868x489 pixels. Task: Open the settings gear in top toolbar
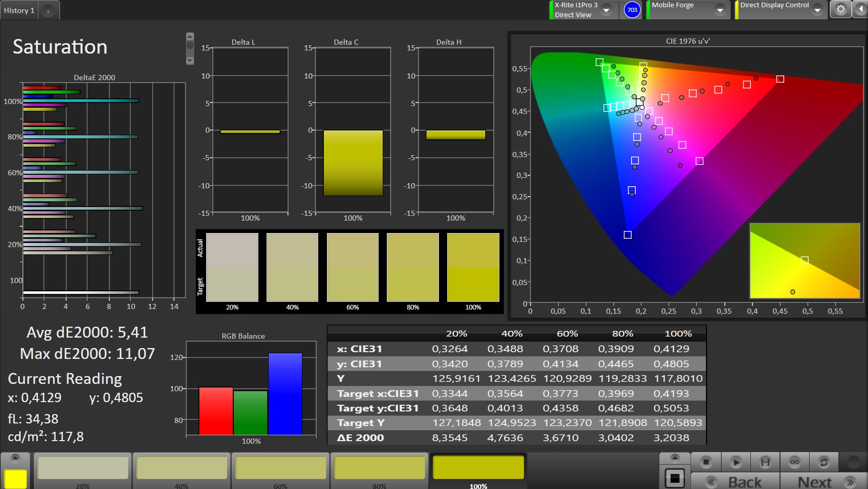point(840,9)
